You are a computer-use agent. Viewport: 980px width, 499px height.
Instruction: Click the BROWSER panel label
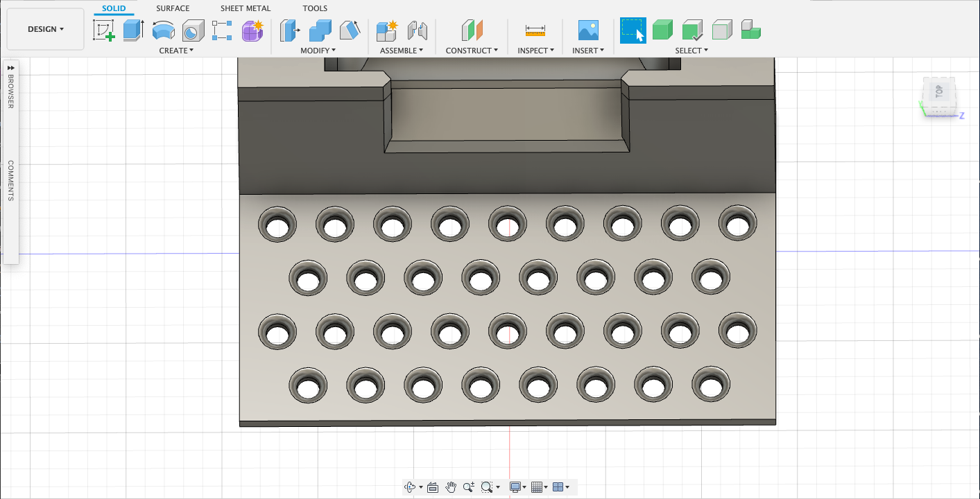tap(10, 91)
